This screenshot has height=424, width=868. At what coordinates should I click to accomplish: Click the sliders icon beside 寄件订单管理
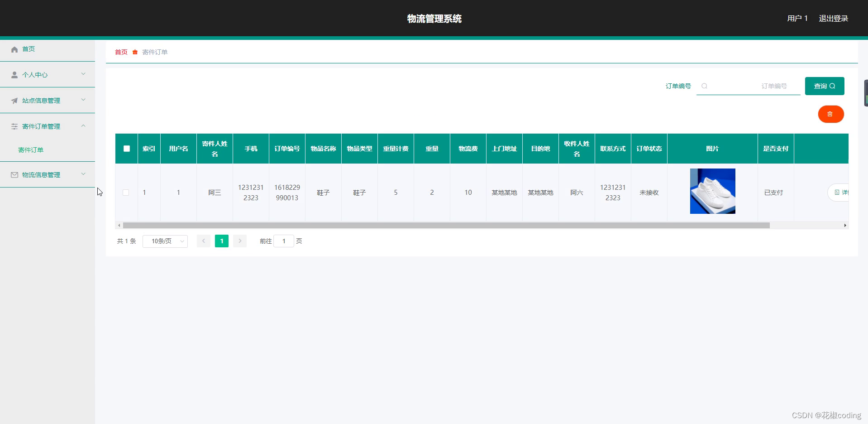click(14, 127)
